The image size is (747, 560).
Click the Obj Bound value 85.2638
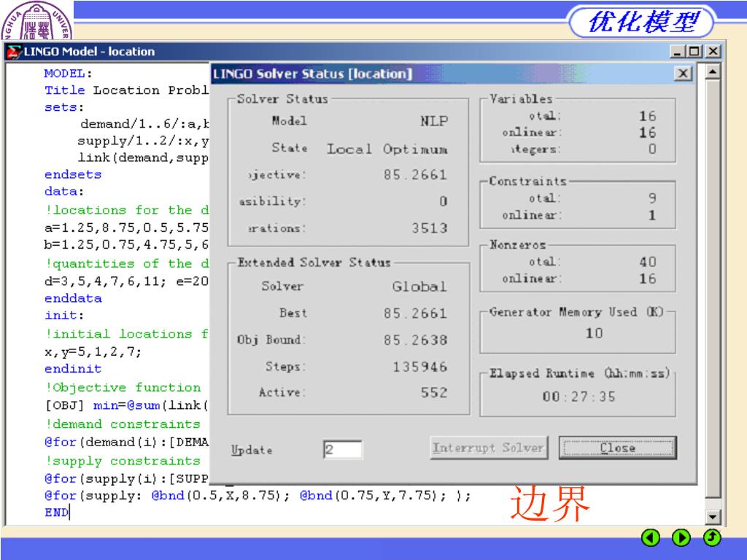[415, 340]
